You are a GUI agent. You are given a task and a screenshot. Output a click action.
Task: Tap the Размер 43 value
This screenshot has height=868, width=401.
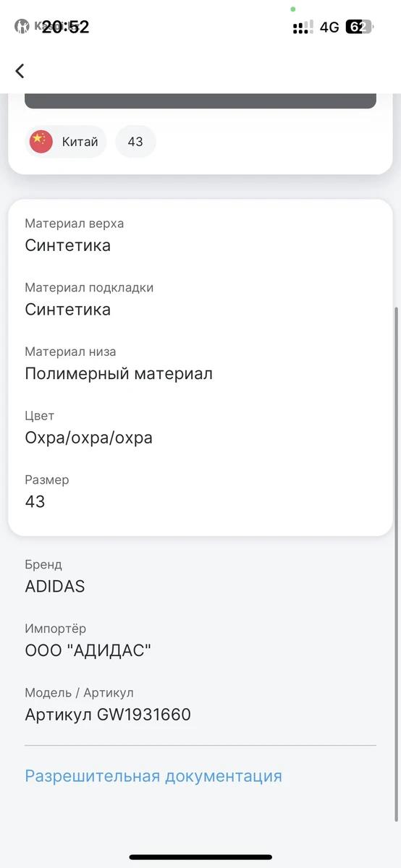click(35, 501)
